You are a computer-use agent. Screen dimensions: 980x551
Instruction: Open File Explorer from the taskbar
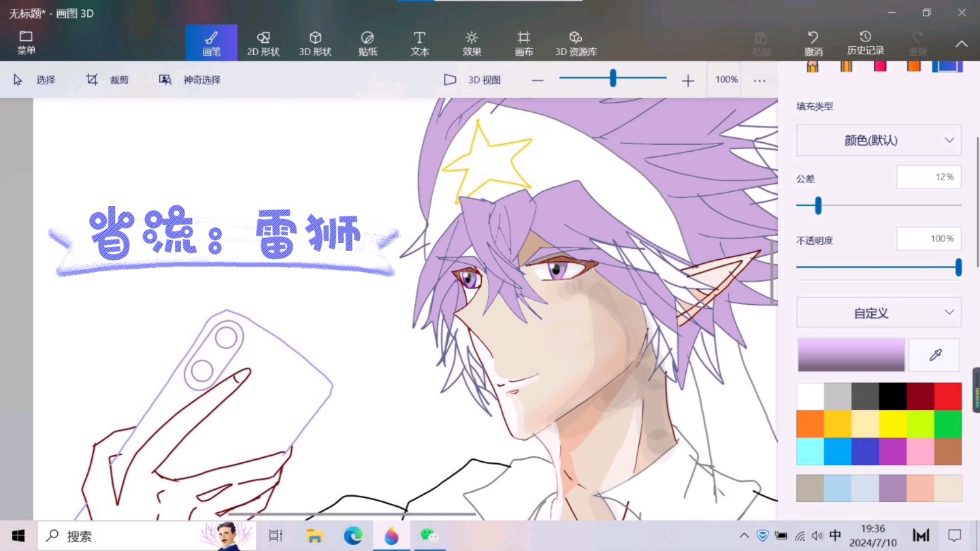click(x=314, y=536)
